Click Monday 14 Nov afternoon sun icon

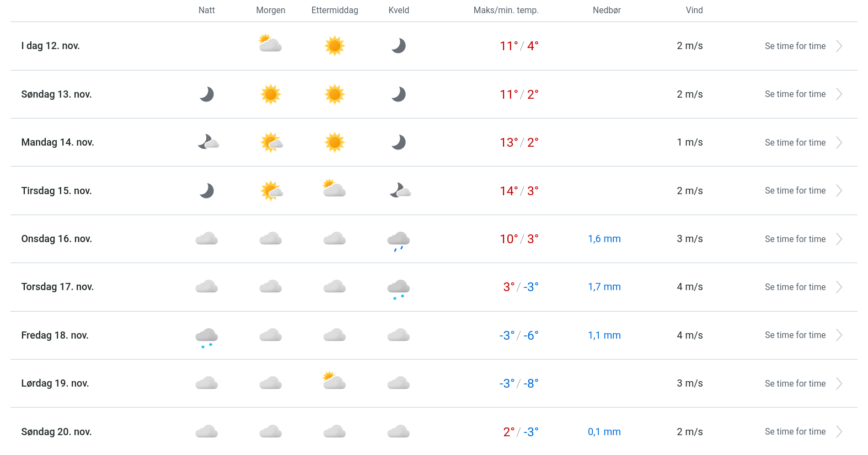tap(334, 142)
